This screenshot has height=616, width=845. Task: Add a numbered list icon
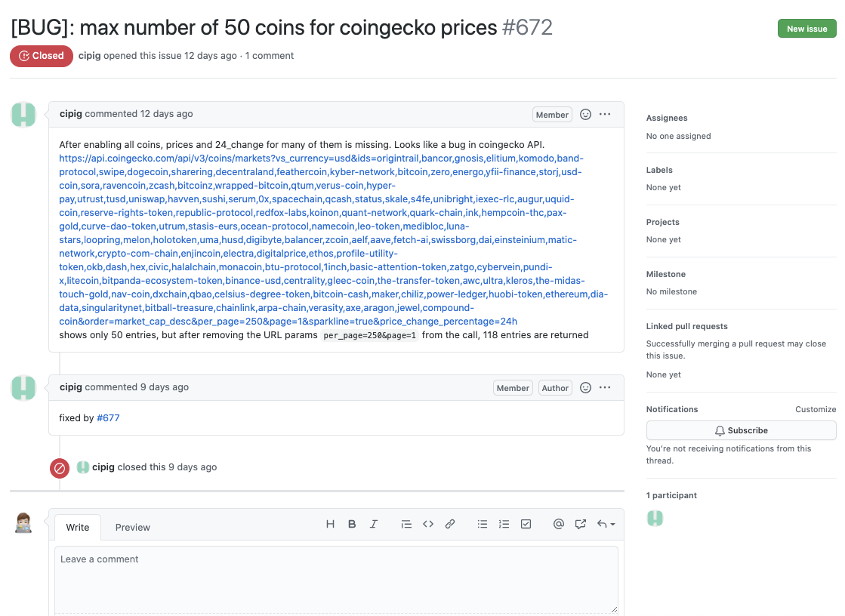point(504,524)
